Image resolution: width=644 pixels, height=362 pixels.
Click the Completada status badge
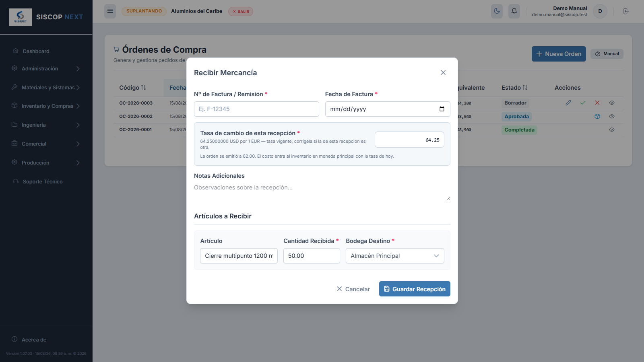pos(519,130)
